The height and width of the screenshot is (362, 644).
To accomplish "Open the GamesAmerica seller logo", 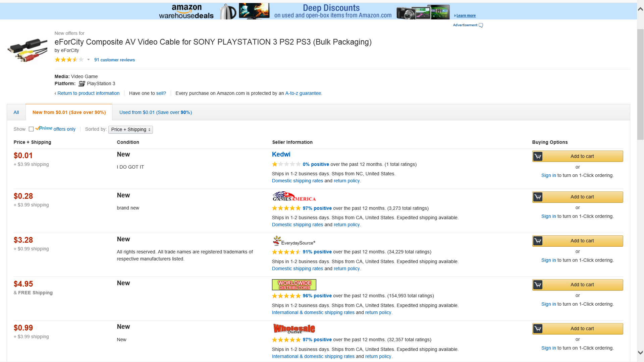I will [294, 196].
